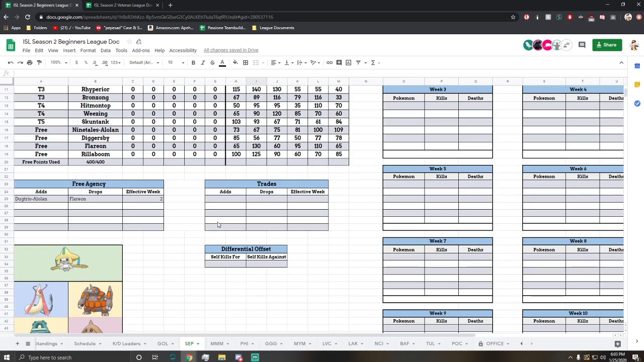Collapse the toolbar with the up chevron

(621, 62)
